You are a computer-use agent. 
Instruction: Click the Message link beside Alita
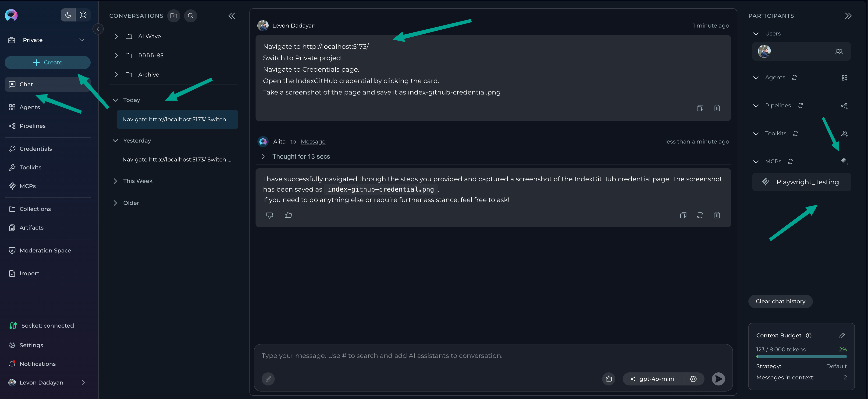[x=313, y=142]
